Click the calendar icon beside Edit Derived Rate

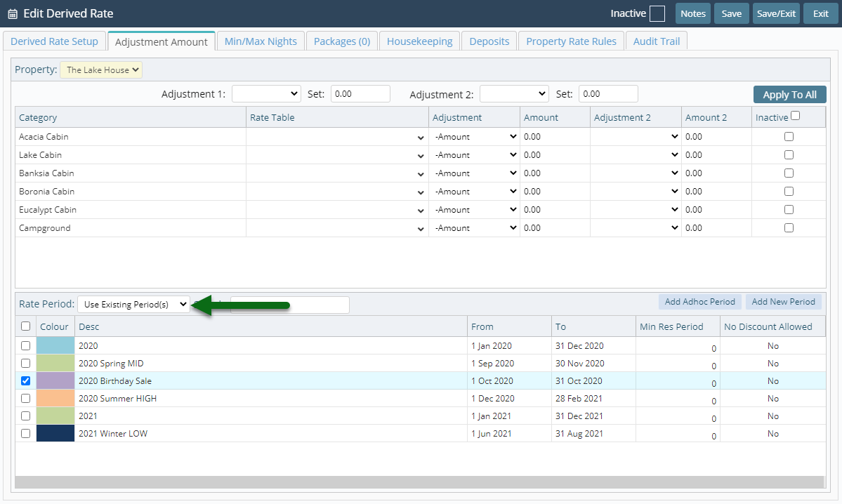13,14
